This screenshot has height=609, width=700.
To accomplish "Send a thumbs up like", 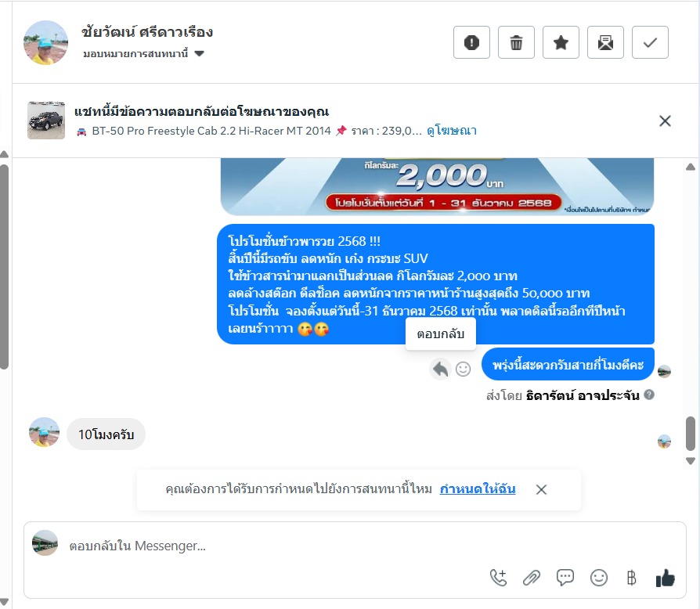I will pyautogui.click(x=666, y=578).
